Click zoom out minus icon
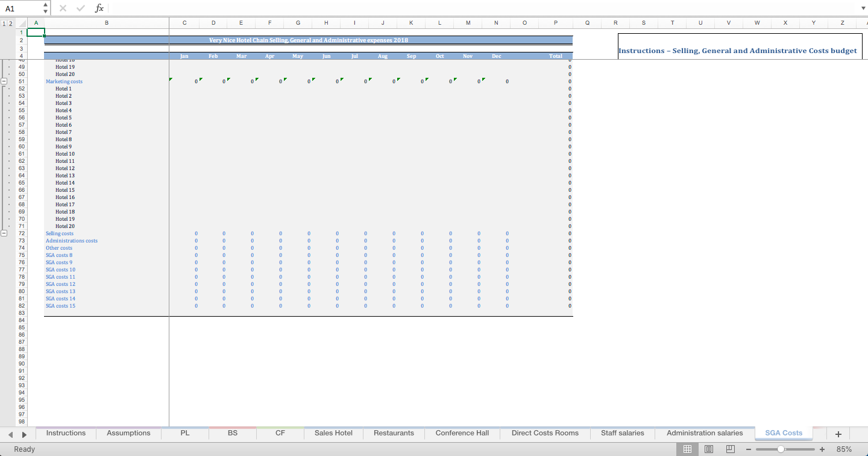The height and width of the screenshot is (456, 868). pyautogui.click(x=749, y=449)
